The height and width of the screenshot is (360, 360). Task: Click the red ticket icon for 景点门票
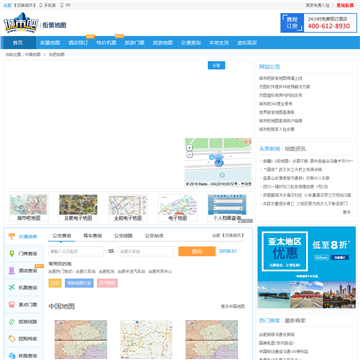click(x=12, y=305)
